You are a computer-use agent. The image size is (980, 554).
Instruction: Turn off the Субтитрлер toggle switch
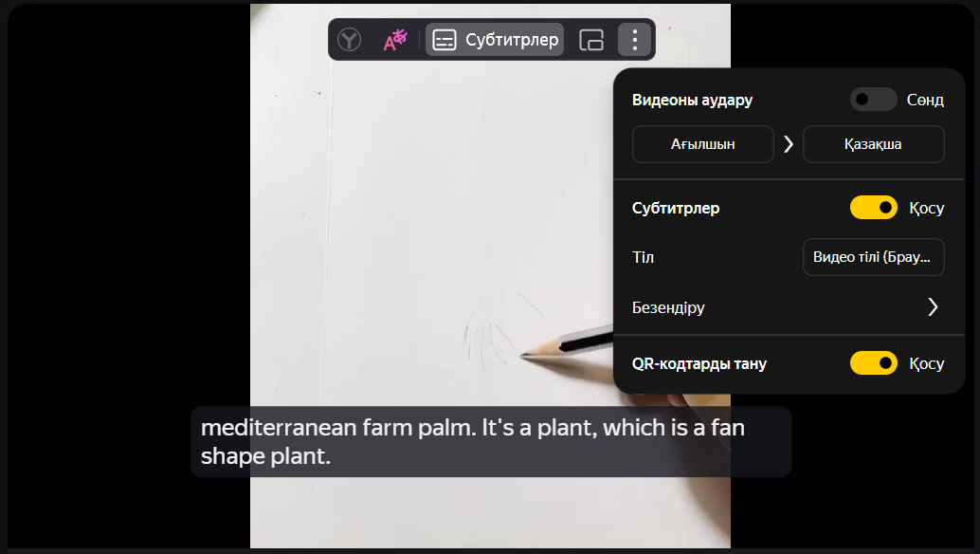coord(873,208)
